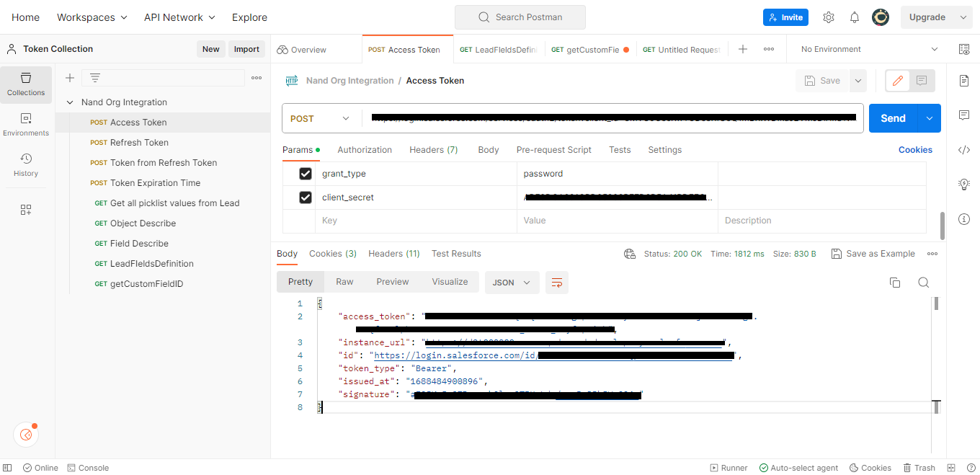Search within the response body
Screen dimensions: 980x475
(x=924, y=283)
